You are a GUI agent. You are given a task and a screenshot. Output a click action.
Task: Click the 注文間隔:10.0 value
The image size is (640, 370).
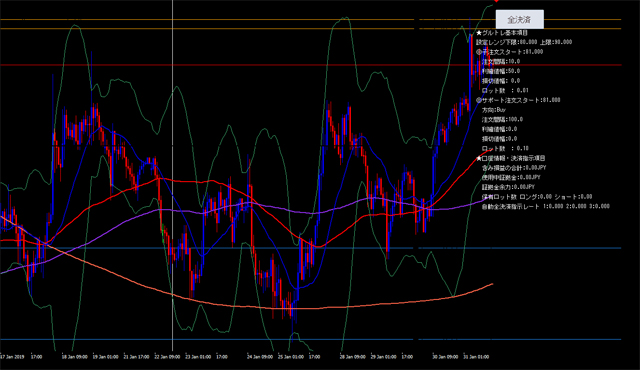(501, 62)
